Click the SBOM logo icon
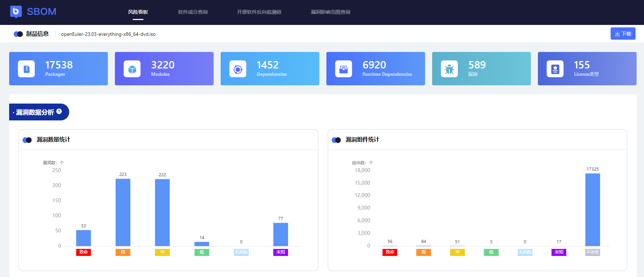 16,12
